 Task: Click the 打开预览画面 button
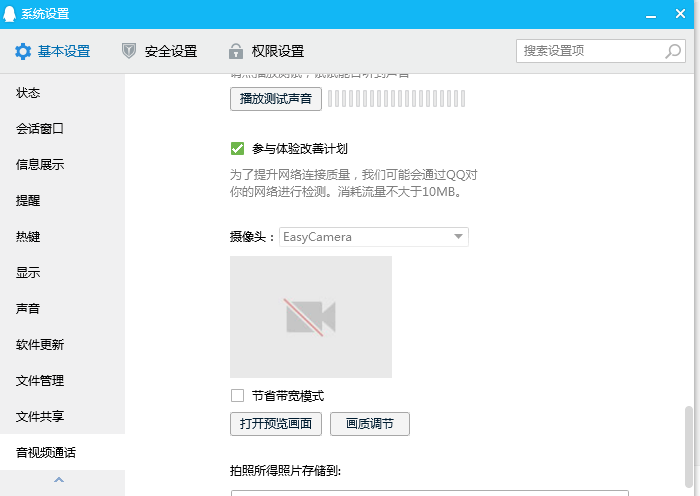click(276, 424)
